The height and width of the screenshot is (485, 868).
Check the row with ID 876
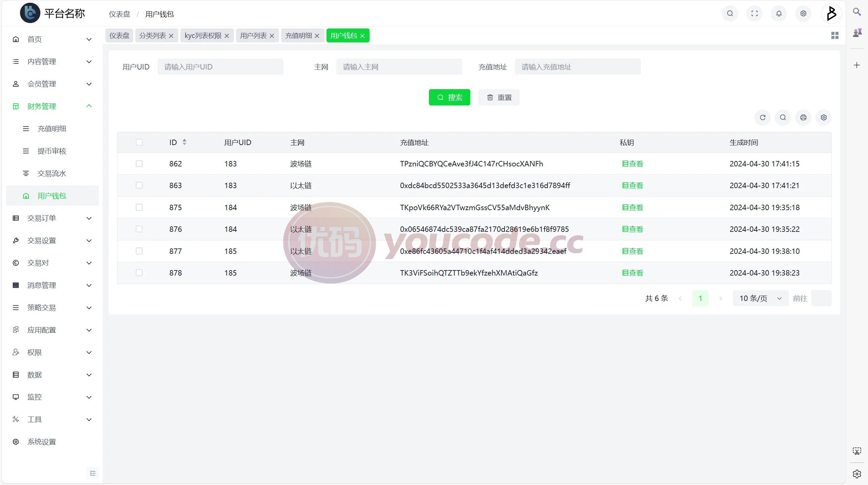(139, 229)
